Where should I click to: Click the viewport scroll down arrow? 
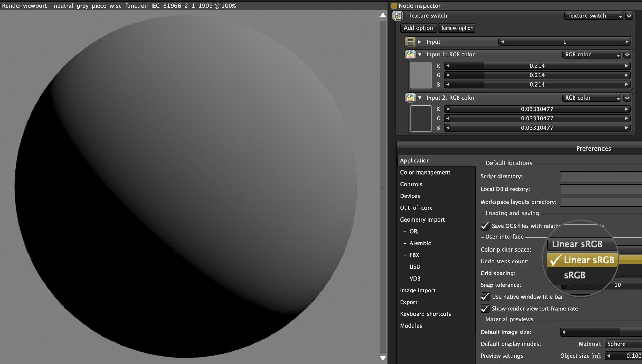[x=383, y=359]
